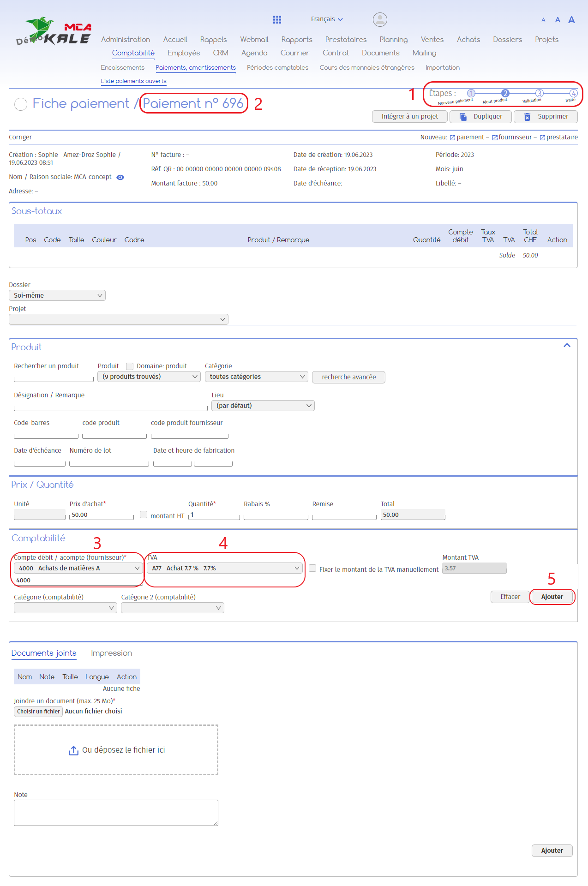This screenshot has height=886, width=588.
Task: Open the Liste paiements ouverts link
Action: pos(133,81)
